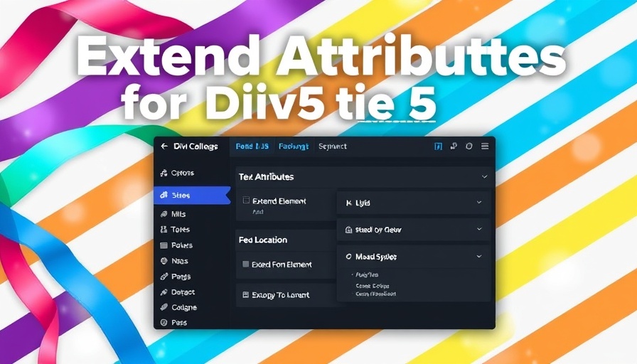This screenshot has height=364, width=637.
Task: Collapse the Tex Attributes section chevron
Action: tap(484, 177)
